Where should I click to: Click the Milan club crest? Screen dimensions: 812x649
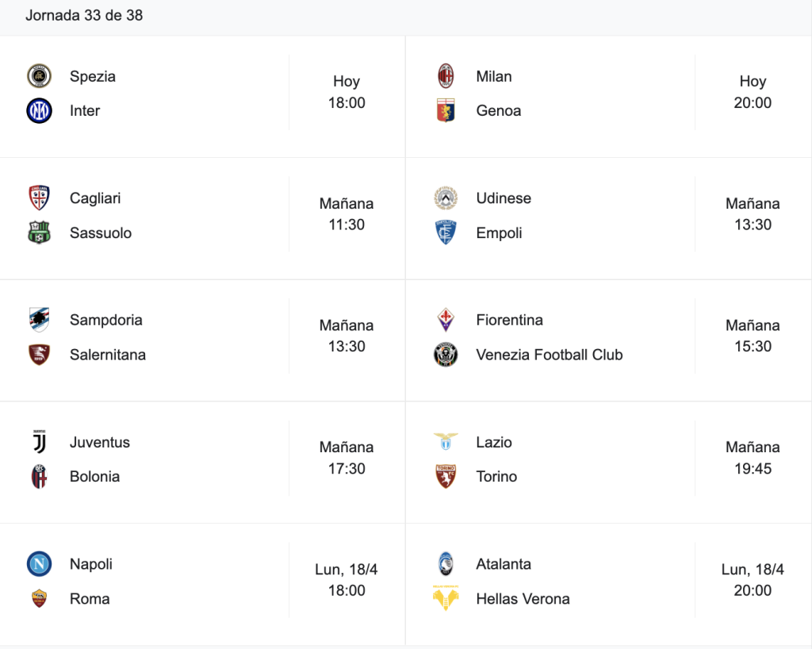click(x=446, y=76)
